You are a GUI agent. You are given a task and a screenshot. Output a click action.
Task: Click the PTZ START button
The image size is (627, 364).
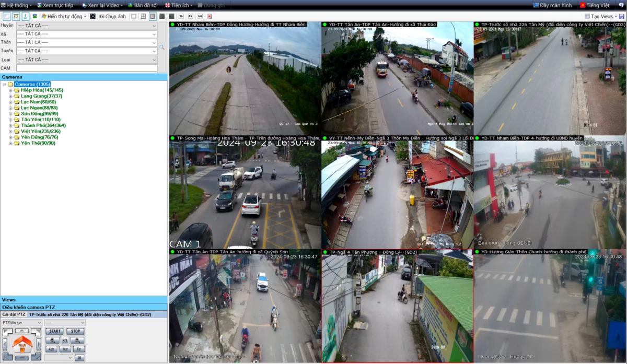(x=54, y=331)
